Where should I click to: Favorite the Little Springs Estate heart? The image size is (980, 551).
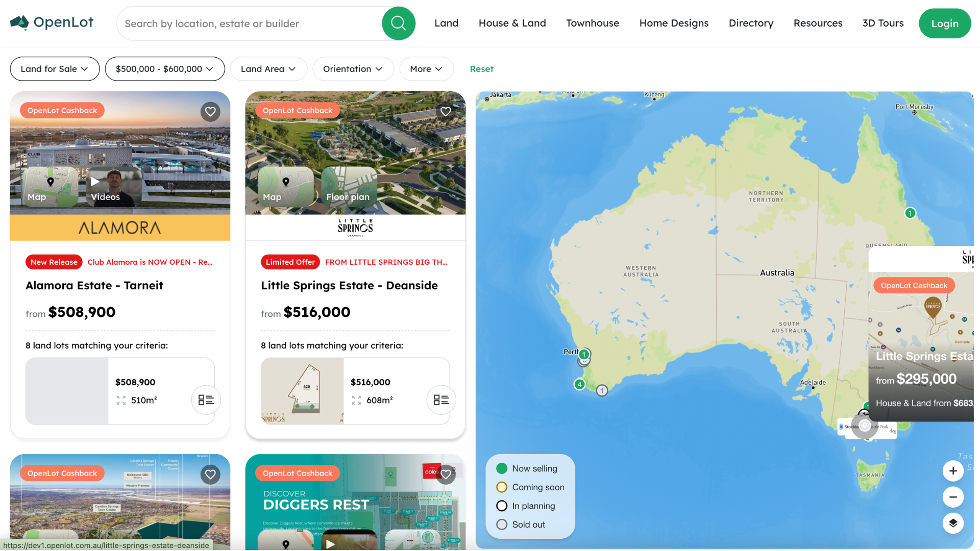coord(446,111)
